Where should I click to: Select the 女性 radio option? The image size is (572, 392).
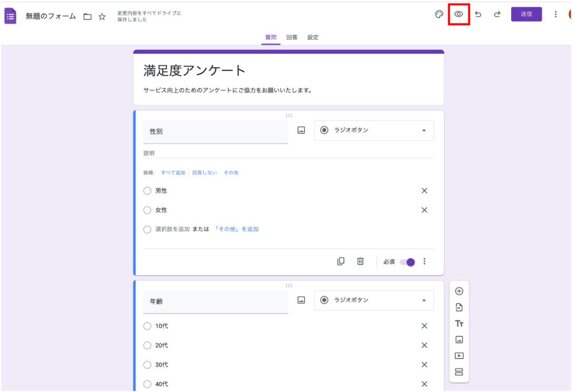tap(147, 210)
